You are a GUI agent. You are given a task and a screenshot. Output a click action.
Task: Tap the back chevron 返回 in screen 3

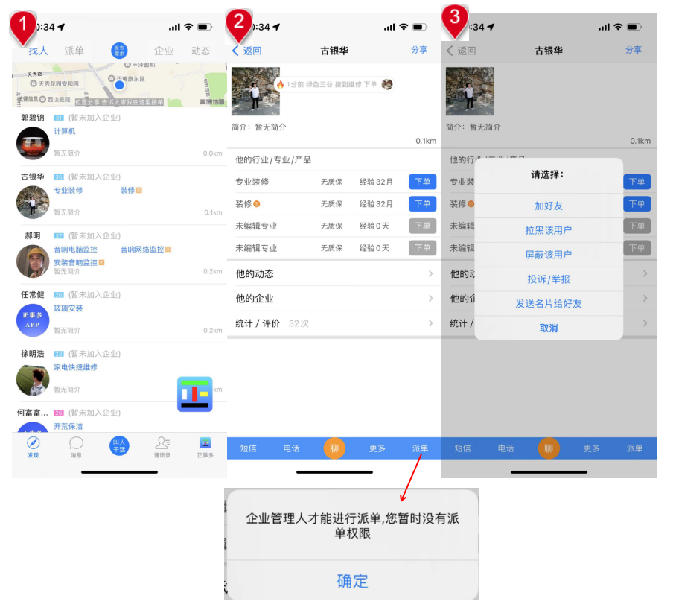(462, 51)
